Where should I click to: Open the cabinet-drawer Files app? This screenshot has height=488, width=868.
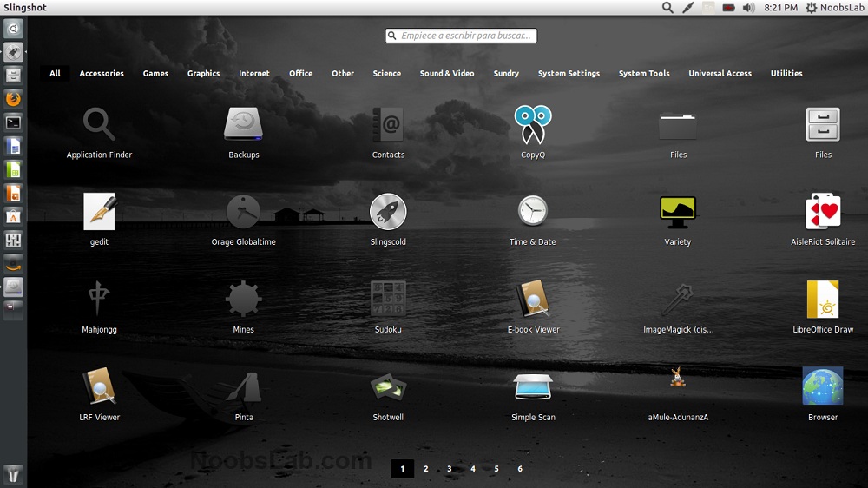[823, 124]
